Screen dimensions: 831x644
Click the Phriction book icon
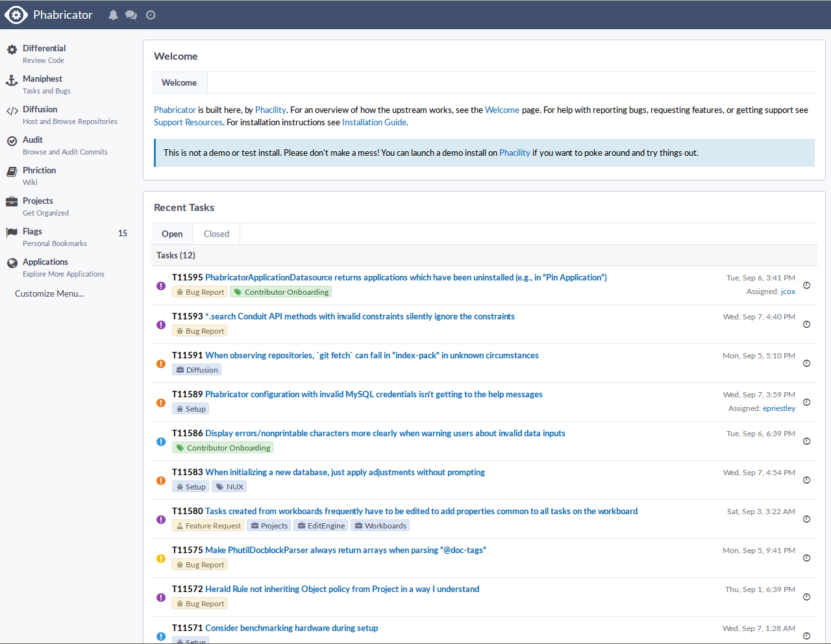pyautogui.click(x=12, y=171)
